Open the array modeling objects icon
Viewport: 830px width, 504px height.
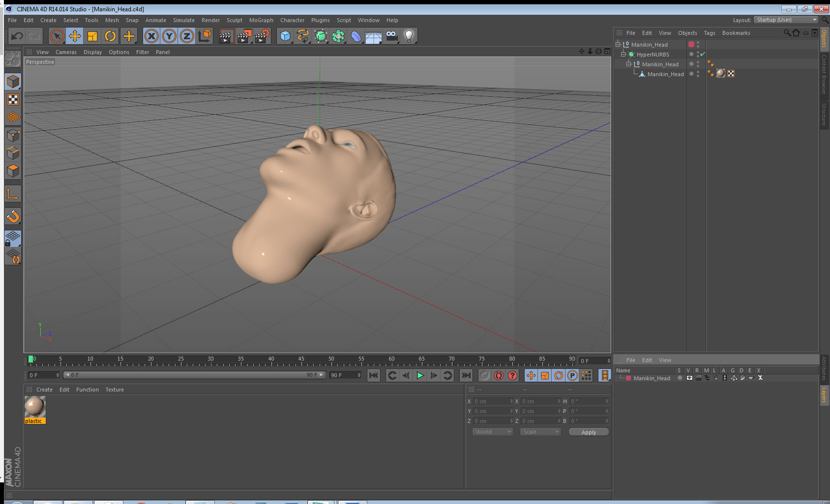[x=338, y=36]
